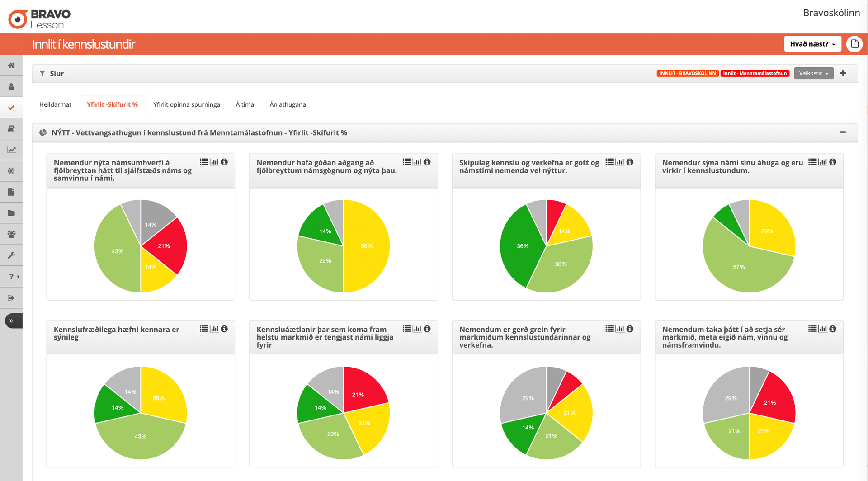
Task: Show info for Nemendur sýna námi chart
Action: click(x=833, y=162)
